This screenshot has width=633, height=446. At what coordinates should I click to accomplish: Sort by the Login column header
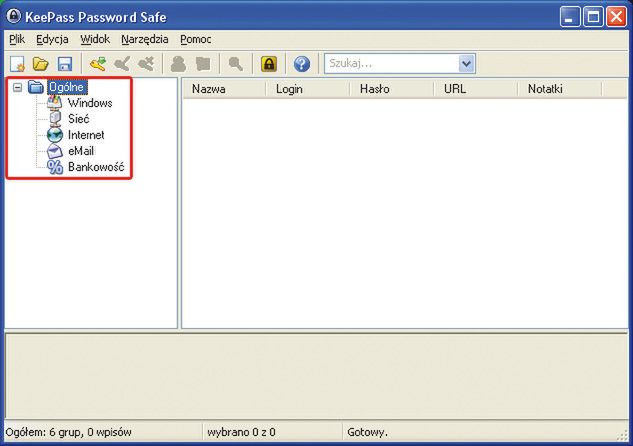(308, 89)
